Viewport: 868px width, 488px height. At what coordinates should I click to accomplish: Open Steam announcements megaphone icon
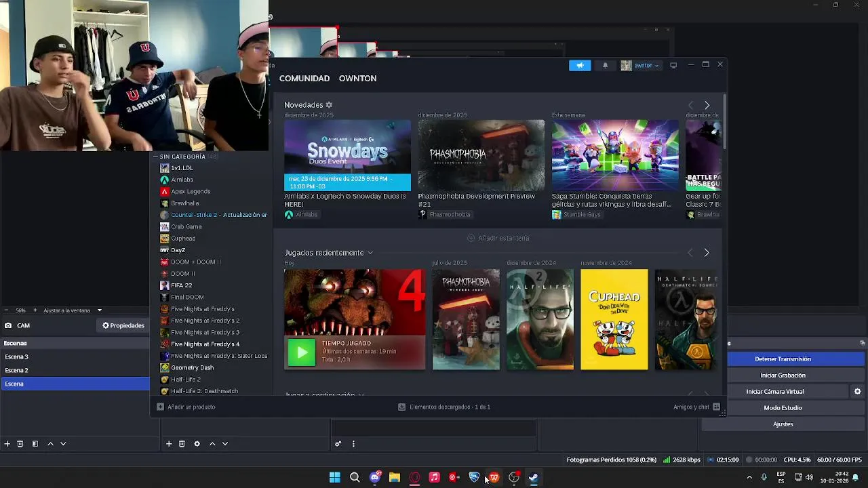(x=580, y=65)
